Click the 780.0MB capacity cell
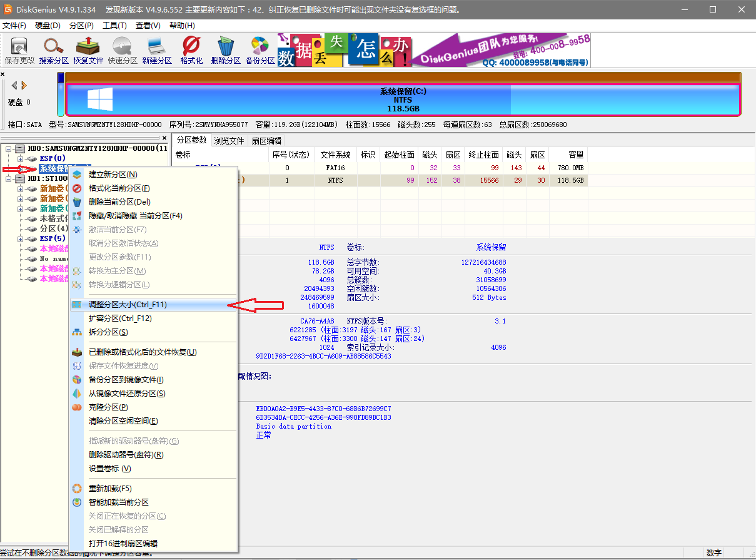756x560 pixels. click(570, 168)
